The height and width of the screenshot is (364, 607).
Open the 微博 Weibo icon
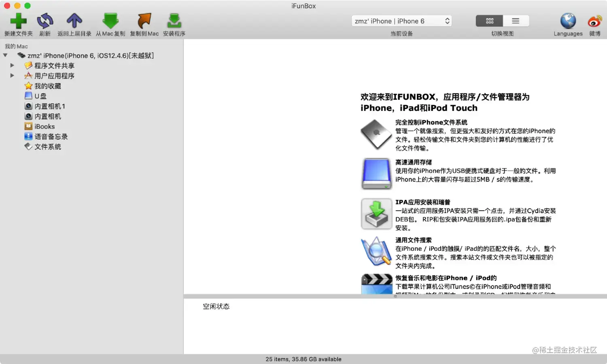point(595,21)
